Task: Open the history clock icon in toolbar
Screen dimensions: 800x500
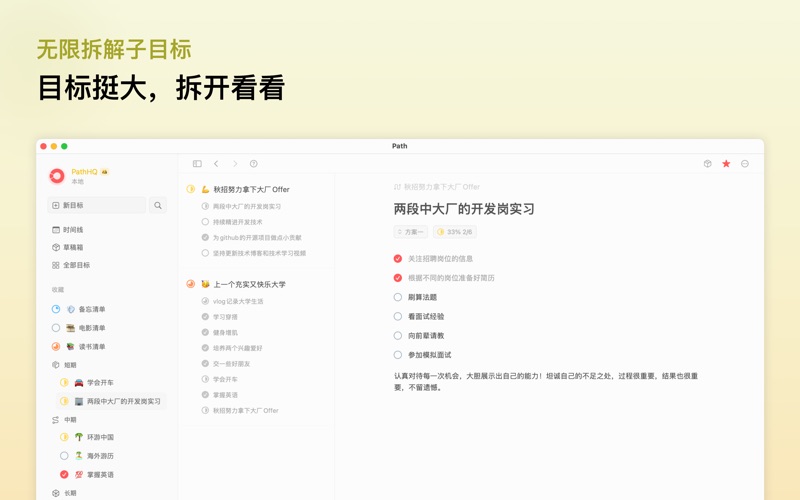Action: click(254, 164)
